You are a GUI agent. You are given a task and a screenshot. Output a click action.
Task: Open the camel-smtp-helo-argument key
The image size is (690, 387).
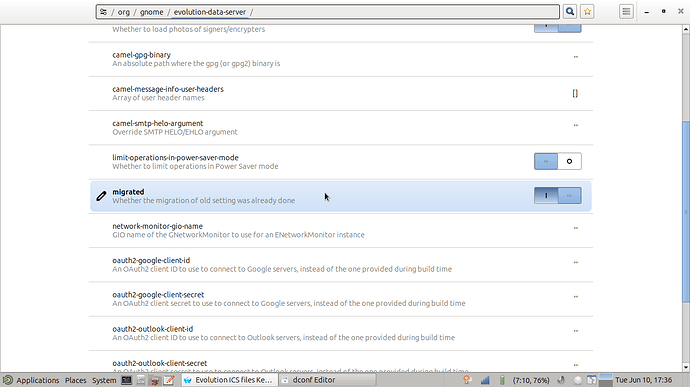click(x=341, y=128)
